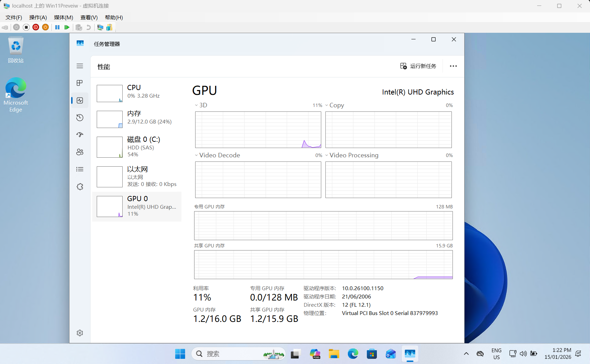Expand the 3D engine dropdown
590x364 pixels.
201,105
